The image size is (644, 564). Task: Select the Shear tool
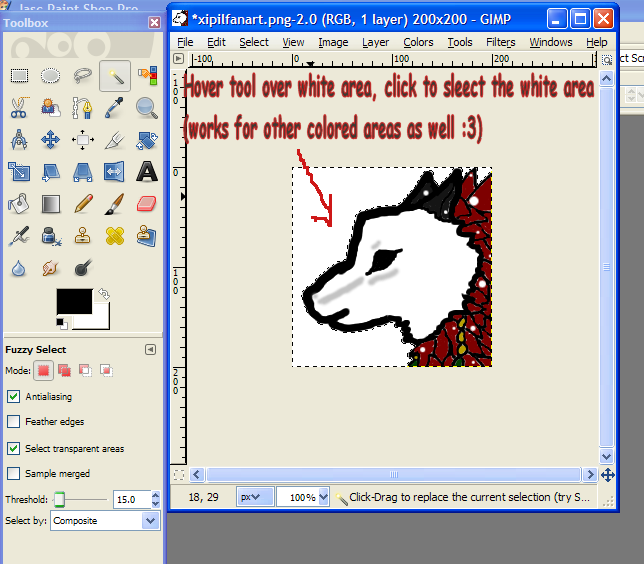tap(51, 172)
